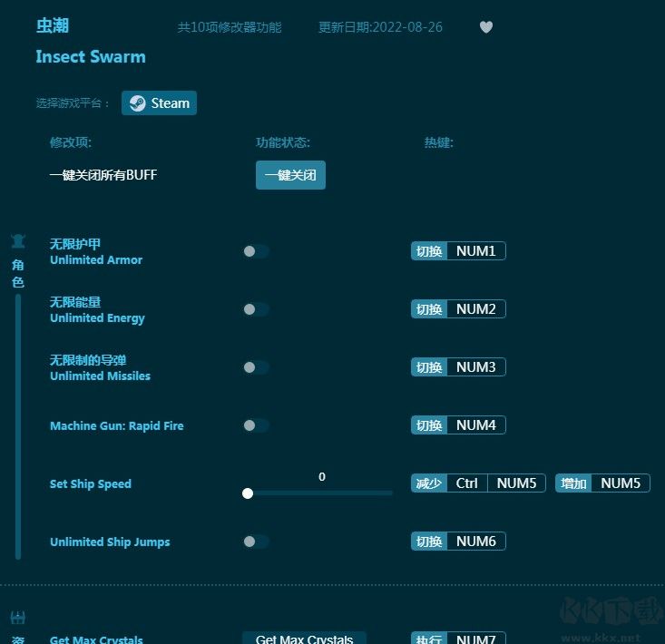Click the Machine Gun: Rapid Fire label
Screen dimensions: 665x644
(x=117, y=425)
